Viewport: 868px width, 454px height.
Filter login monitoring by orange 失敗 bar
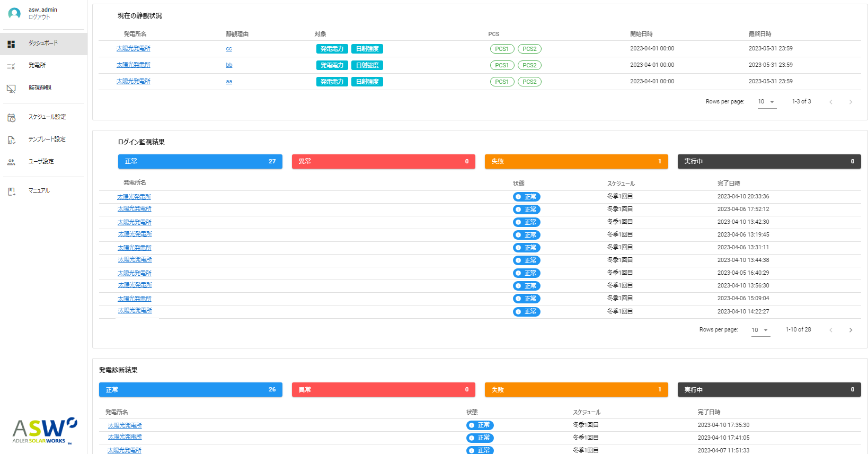click(576, 161)
